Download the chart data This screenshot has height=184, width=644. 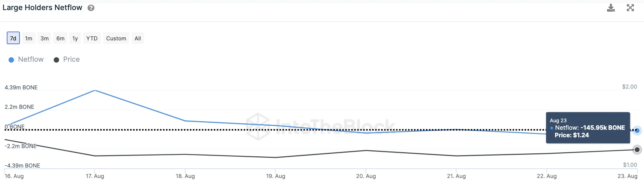pyautogui.click(x=611, y=8)
